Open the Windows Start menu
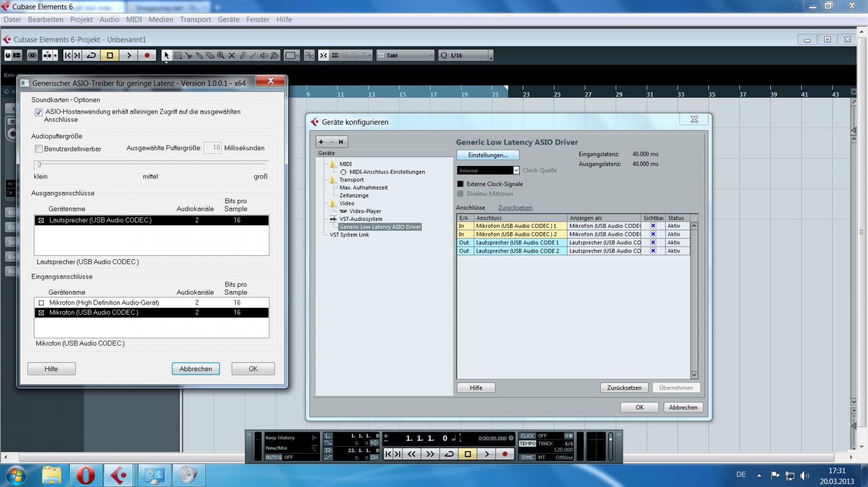Viewport: 868px width, 487px height. point(15,476)
